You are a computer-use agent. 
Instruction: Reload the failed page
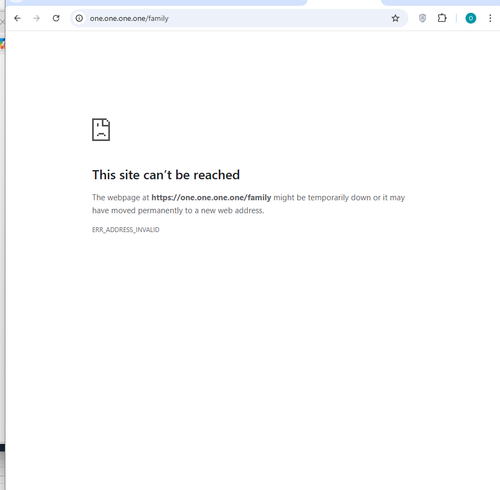[56, 18]
